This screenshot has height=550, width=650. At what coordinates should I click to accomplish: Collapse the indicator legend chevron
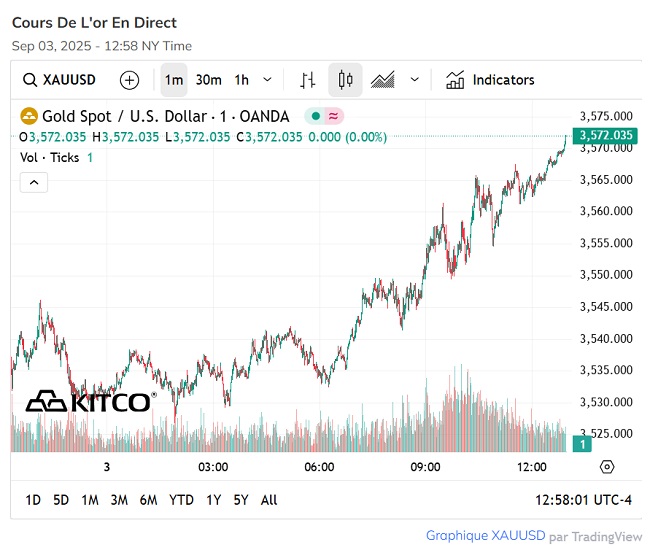click(34, 182)
